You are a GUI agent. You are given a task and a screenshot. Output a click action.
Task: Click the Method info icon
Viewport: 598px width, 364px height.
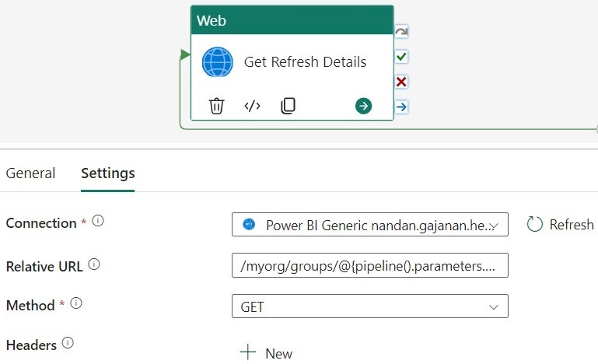click(76, 303)
